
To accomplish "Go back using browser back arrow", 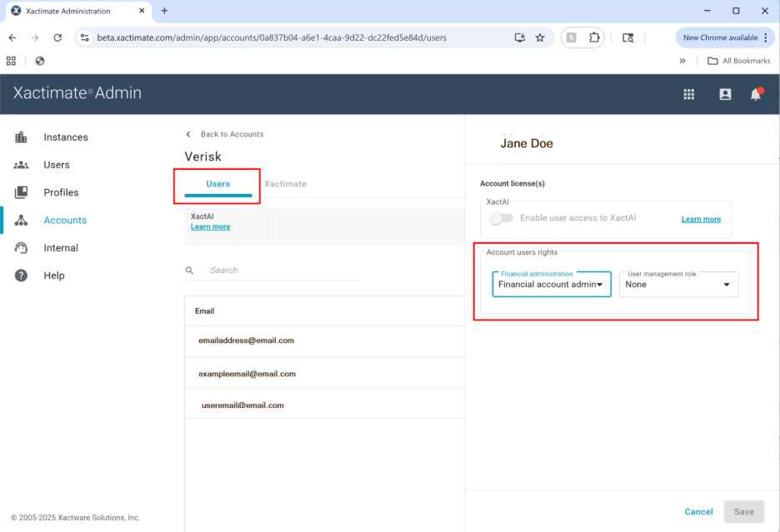I will (x=12, y=37).
